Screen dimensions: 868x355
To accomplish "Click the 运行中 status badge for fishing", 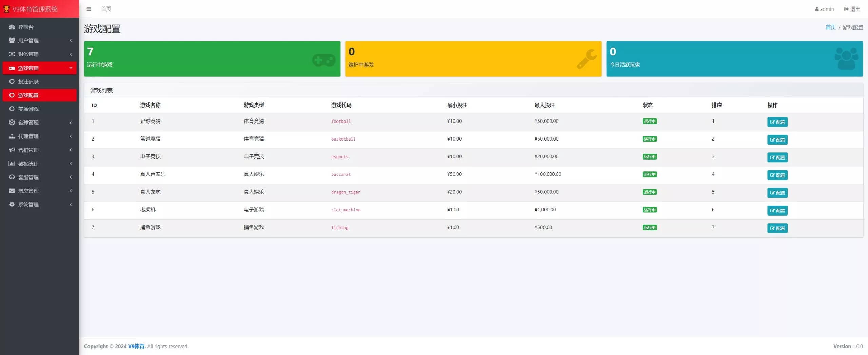I will pos(649,227).
